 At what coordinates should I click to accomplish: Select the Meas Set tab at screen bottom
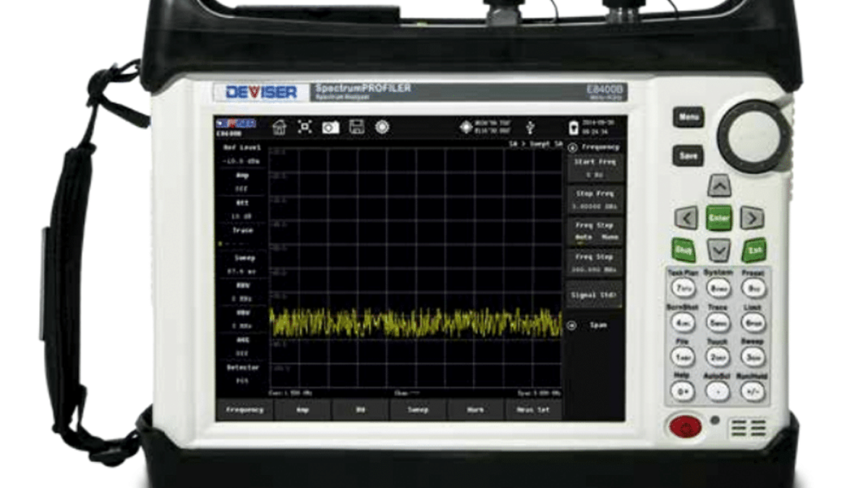(x=534, y=409)
